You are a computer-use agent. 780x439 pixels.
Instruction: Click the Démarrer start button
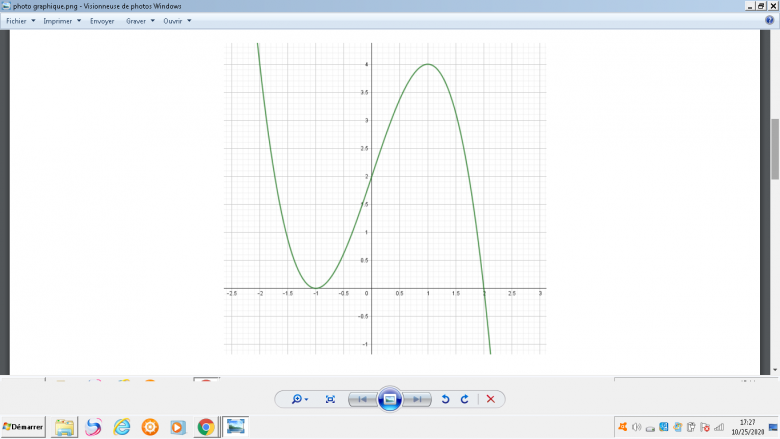(23, 427)
